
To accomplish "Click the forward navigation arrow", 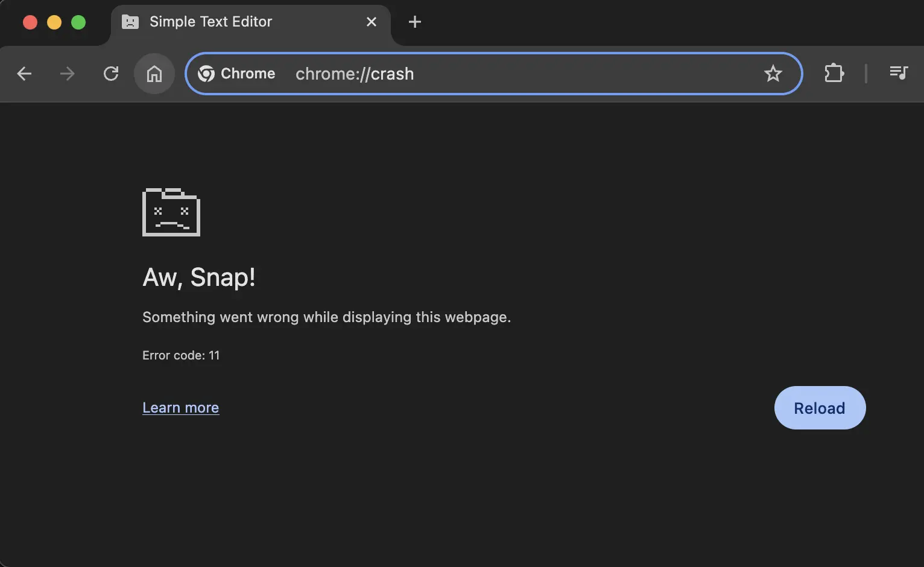I will click(x=67, y=74).
